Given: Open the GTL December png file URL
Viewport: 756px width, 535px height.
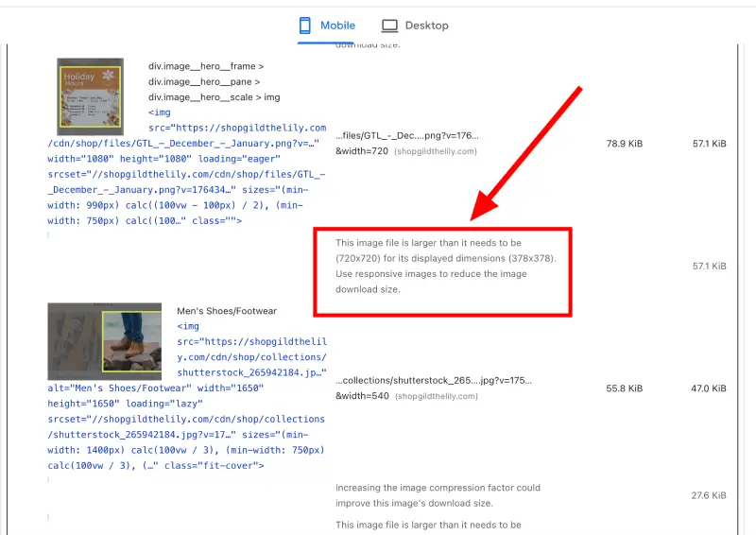Looking at the screenshot, I should [407, 135].
